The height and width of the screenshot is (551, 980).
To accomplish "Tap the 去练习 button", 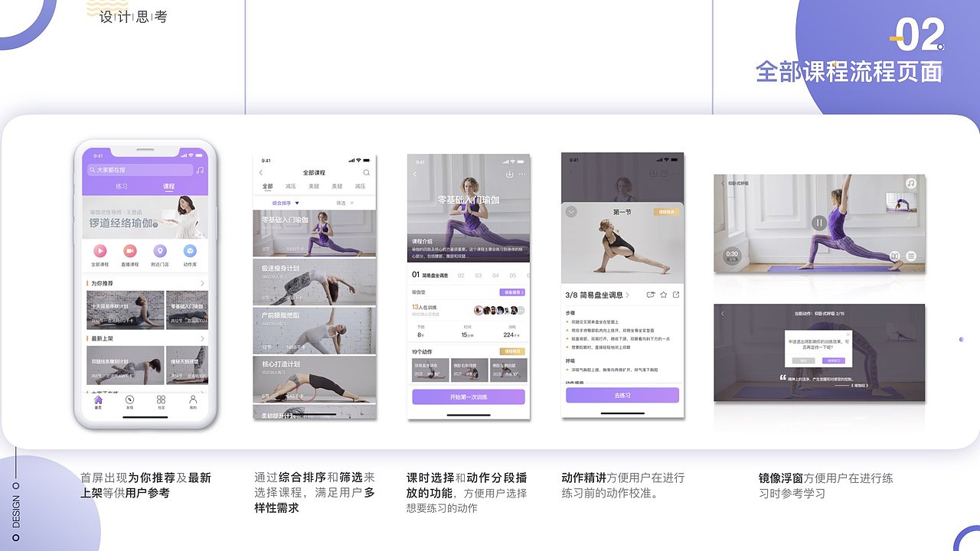I will (x=622, y=395).
